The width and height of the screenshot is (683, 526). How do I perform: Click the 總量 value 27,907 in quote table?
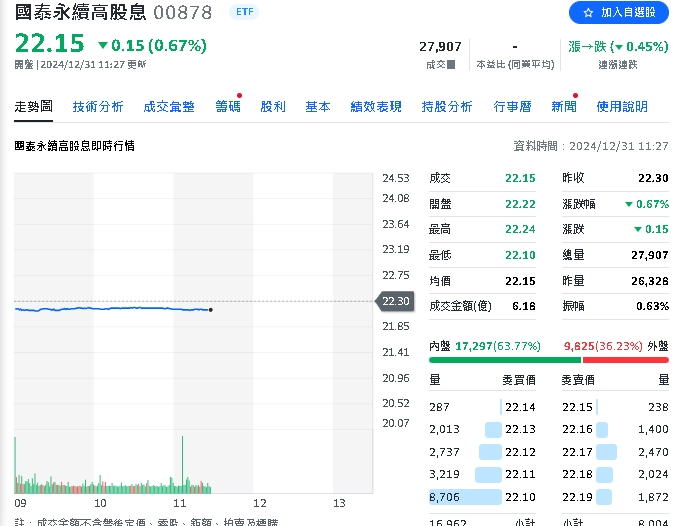[650, 255]
